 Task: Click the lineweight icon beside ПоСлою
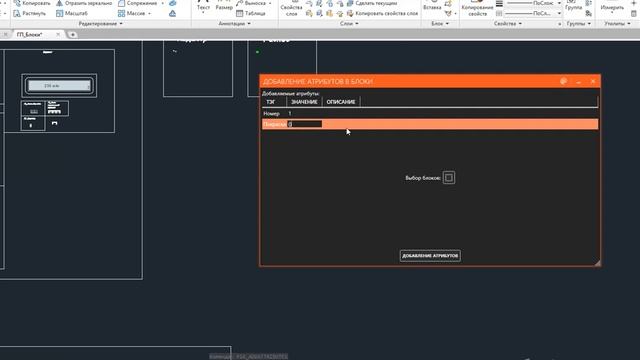point(499,4)
